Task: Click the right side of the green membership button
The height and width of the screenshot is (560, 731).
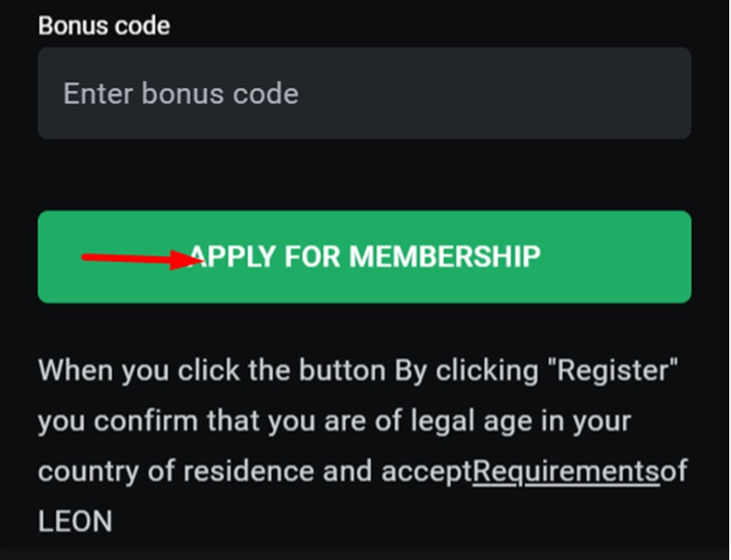Action: pos(627,257)
